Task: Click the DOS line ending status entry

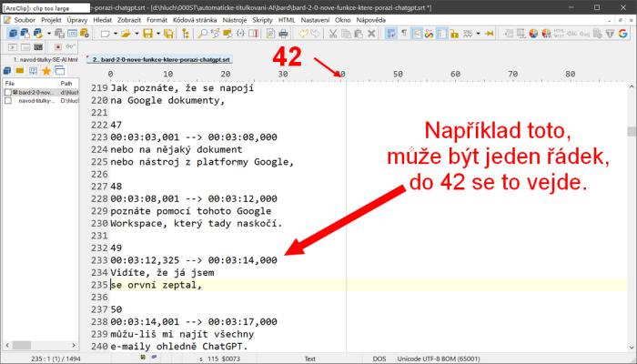Action: click(x=379, y=359)
